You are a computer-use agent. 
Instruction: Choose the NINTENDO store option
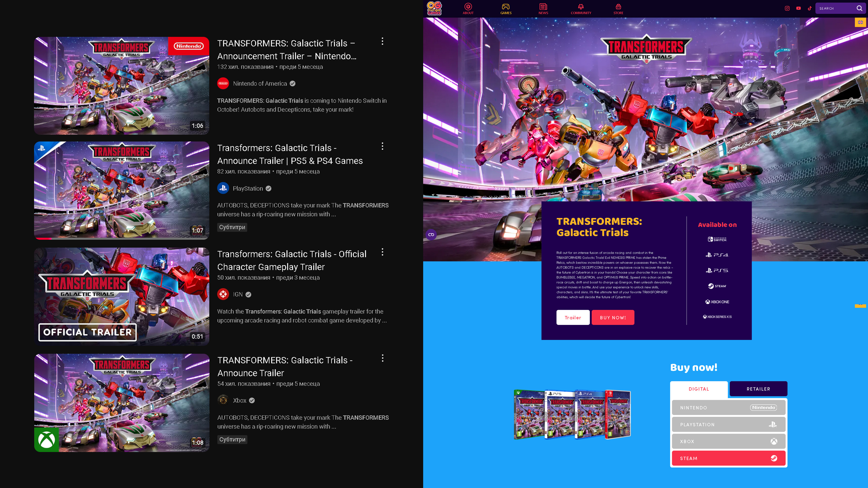[x=729, y=408]
